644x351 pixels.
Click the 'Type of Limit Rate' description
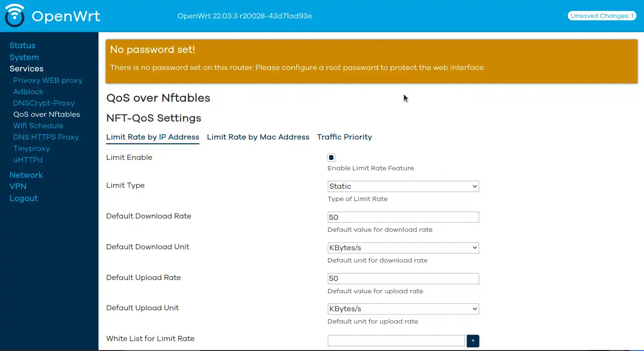point(358,199)
